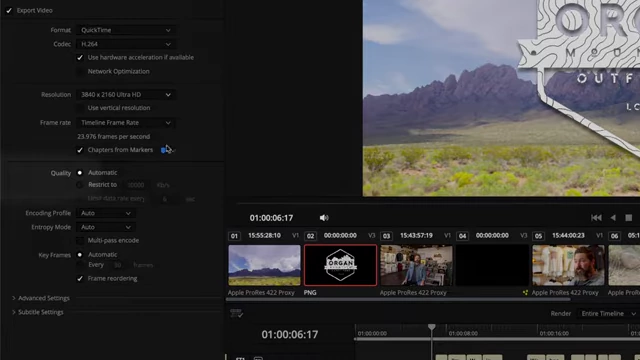The height and width of the screenshot is (360, 640).
Task: Click the Key Frames every frames field
Action: click(x=118, y=265)
